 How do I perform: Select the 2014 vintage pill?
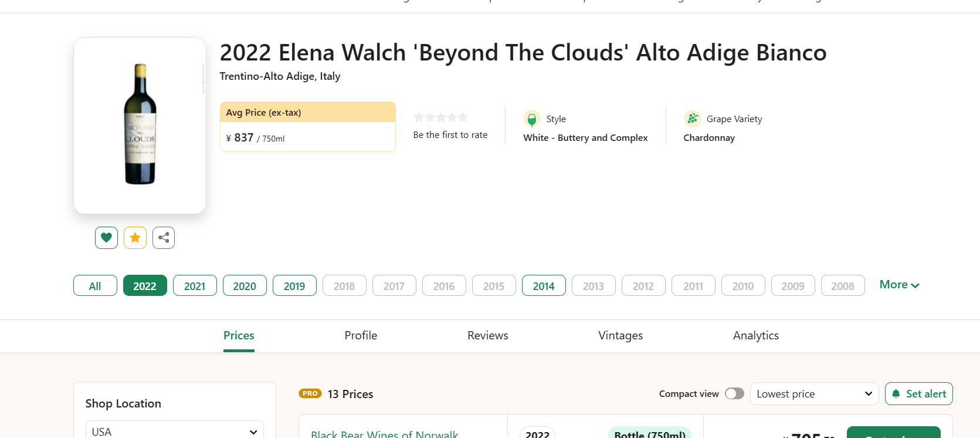pyautogui.click(x=544, y=286)
